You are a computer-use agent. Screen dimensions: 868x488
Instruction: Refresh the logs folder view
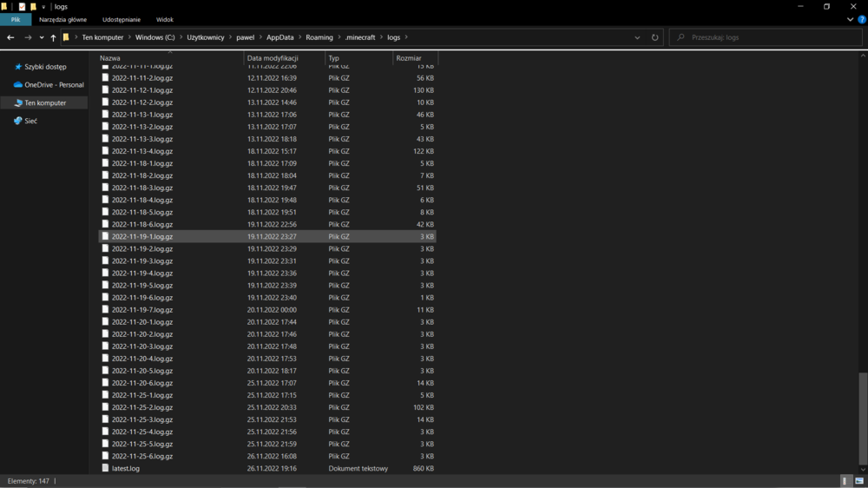coord(654,37)
